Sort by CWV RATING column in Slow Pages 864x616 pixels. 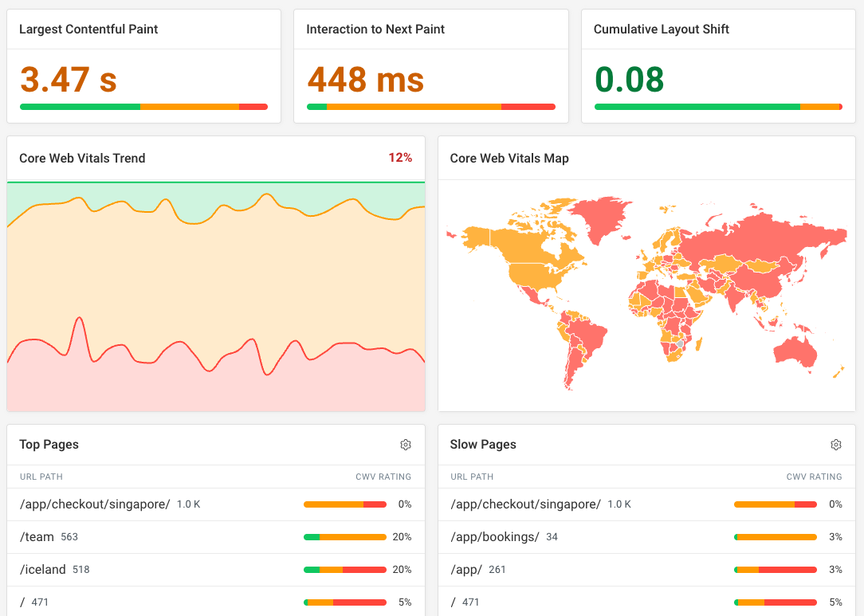point(814,477)
